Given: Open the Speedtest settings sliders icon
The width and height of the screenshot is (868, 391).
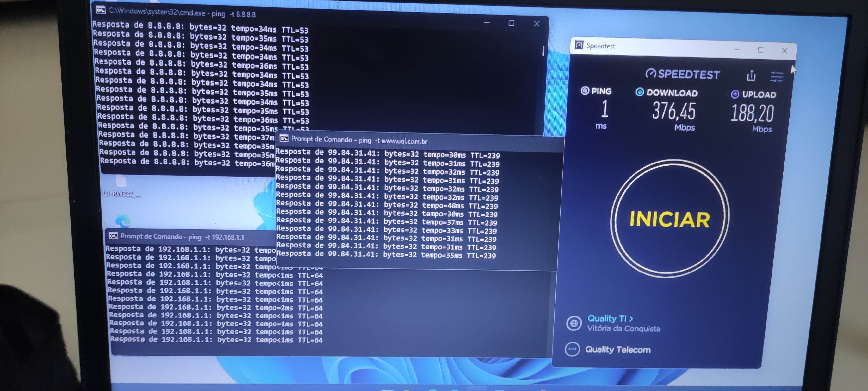Looking at the screenshot, I should point(777,77).
